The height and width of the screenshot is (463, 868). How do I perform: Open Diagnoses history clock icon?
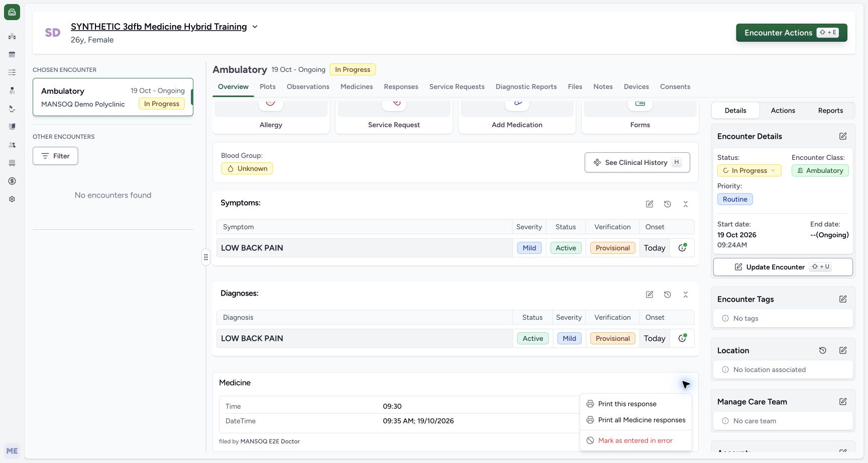pyautogui.click(x=668, y=295)
